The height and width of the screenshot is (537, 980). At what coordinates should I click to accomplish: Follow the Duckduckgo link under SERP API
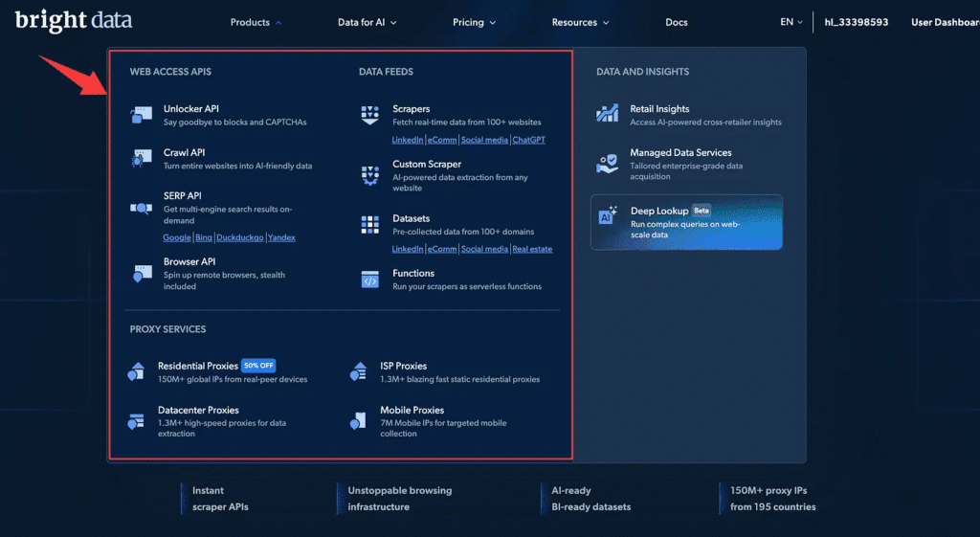[x=239, y=237]
